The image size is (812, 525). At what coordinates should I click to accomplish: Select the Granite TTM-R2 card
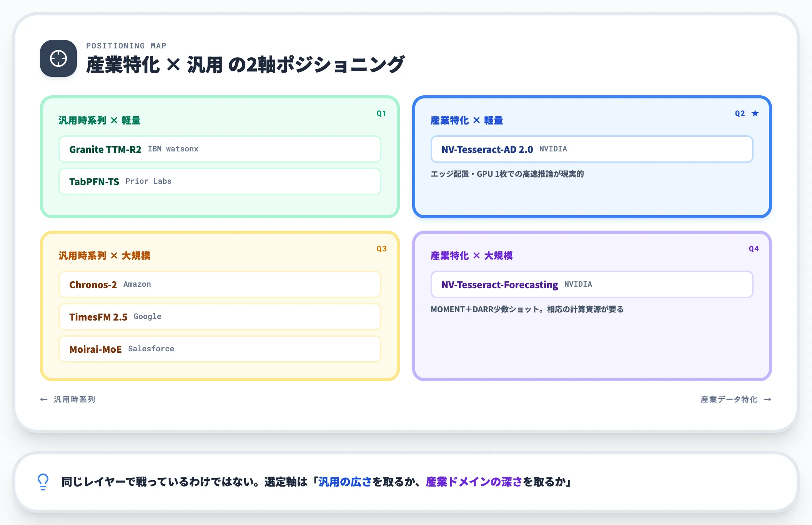click(x=220, y=149)
